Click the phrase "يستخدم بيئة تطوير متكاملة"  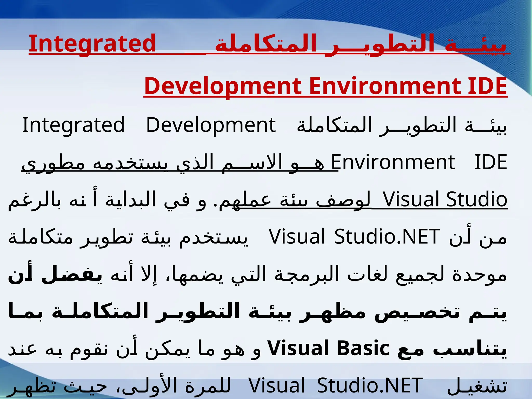click(x=128, y=237)
